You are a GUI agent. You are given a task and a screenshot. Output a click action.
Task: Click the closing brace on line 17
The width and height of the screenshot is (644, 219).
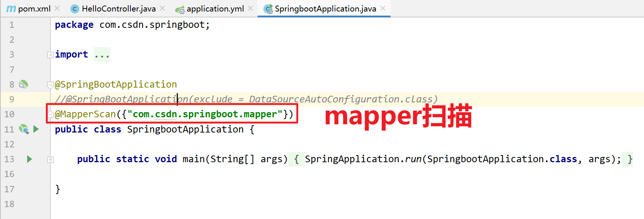pos(57,189)
